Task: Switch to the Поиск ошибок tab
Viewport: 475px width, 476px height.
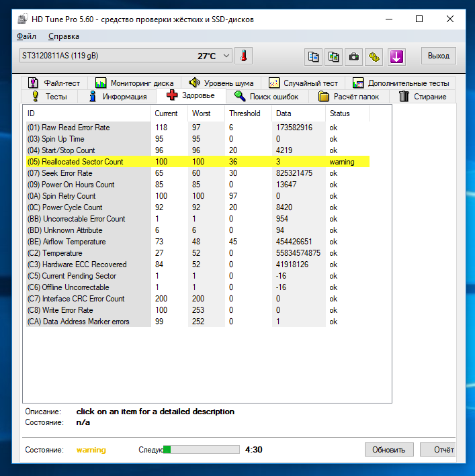Action: click(x=267, y=97)
